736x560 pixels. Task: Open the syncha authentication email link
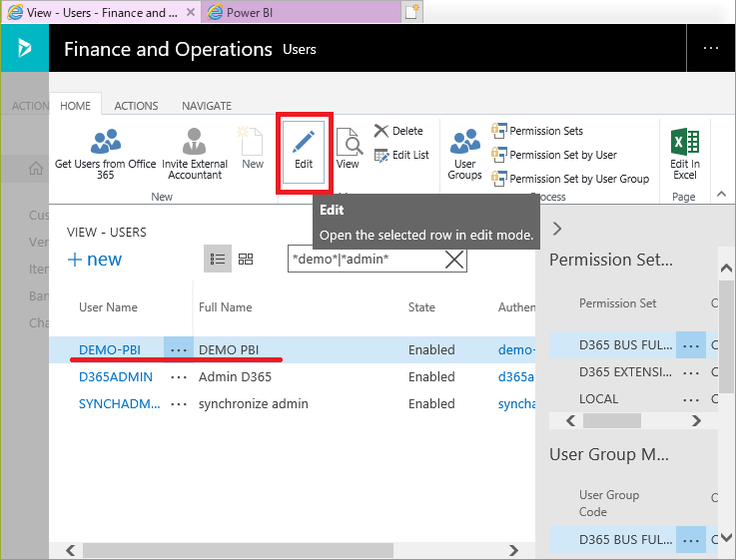pyautogui.click(x=516, y=404)
